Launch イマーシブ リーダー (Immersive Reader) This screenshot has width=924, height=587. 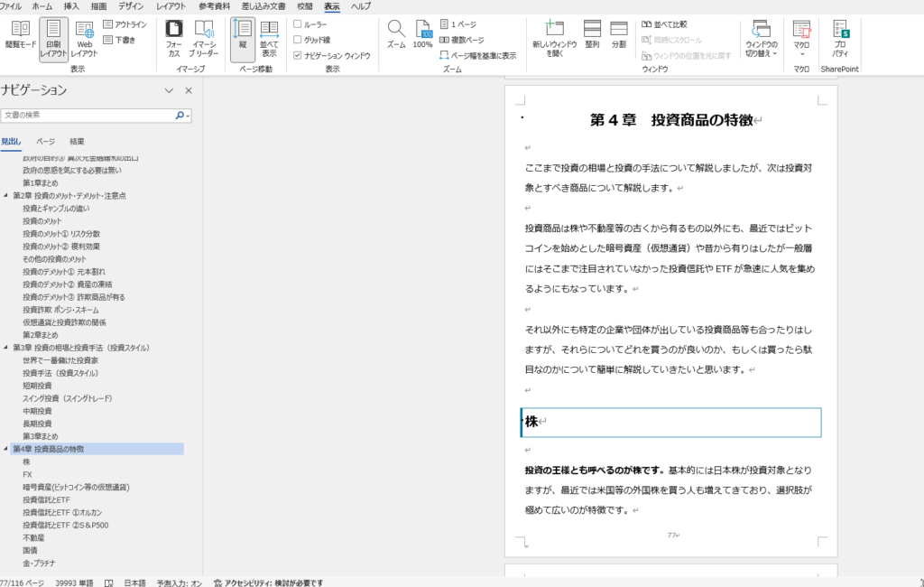coord(204,36)
